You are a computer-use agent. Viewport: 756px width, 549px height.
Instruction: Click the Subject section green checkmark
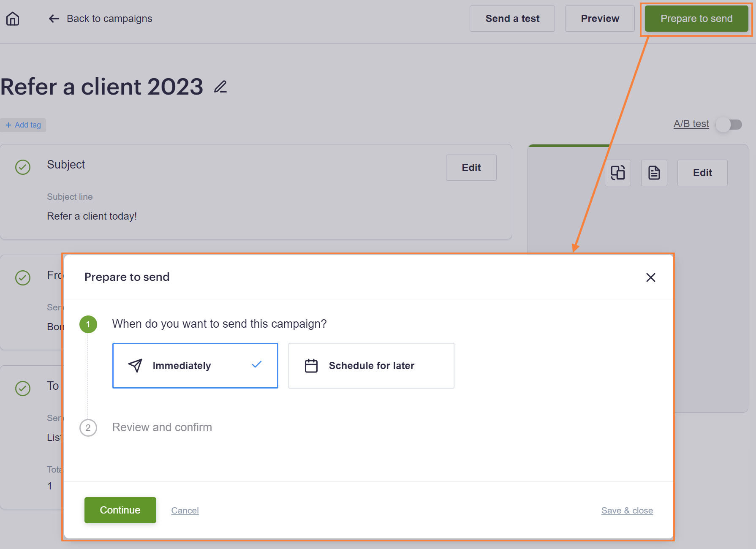[x=23, y=167]
